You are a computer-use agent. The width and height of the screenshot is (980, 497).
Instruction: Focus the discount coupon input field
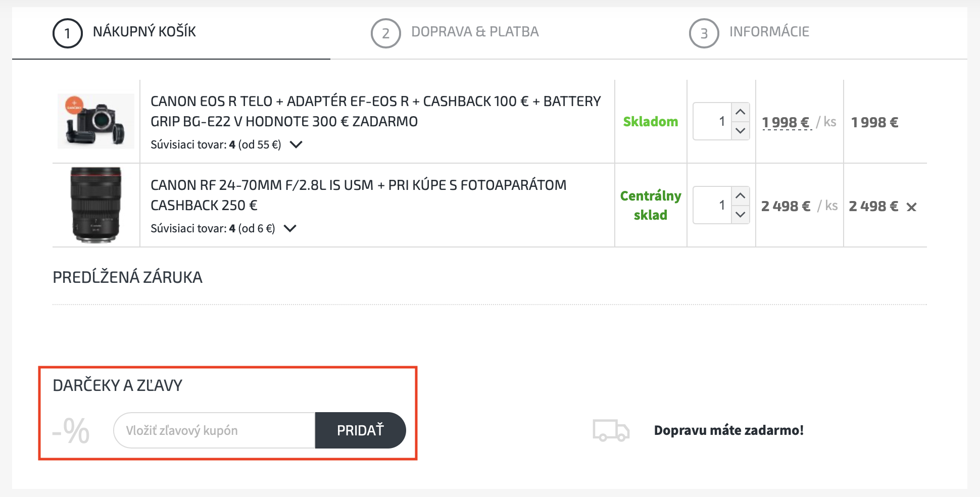click(214, 430)
